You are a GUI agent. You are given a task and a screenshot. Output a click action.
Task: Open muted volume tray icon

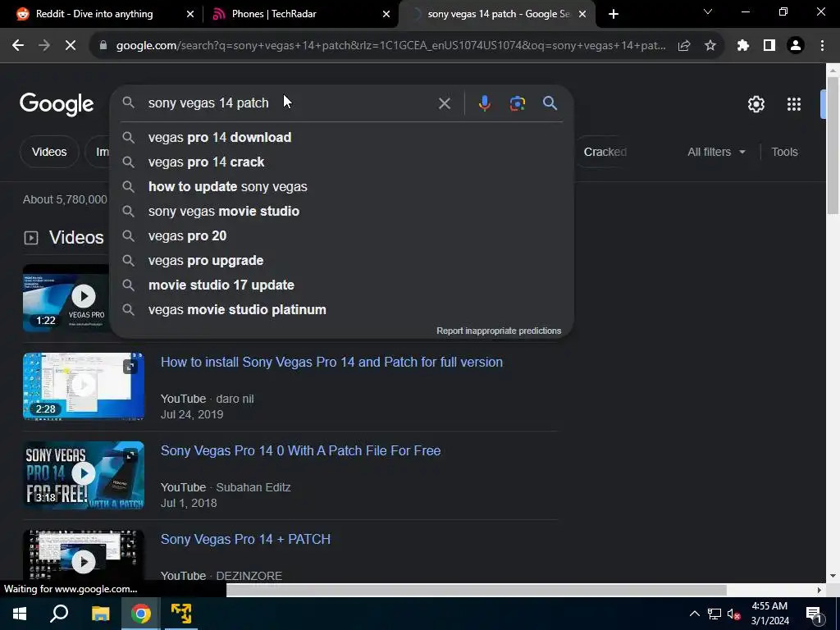[x=734, y=614]
